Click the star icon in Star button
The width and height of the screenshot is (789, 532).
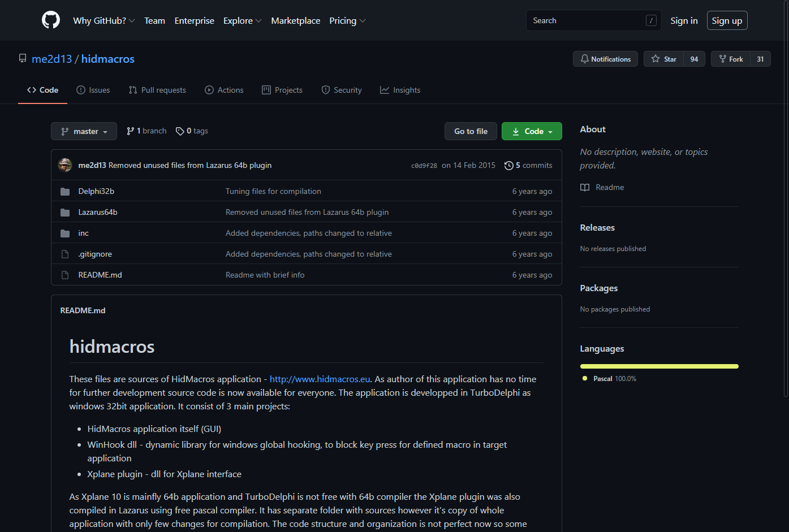tap(656, 59)
